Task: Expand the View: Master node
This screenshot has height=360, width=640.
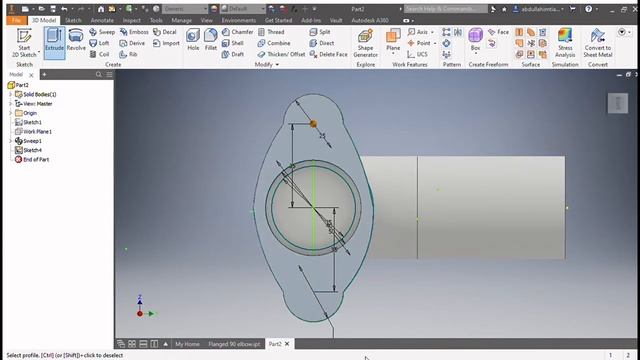Action: coord(11,104)
